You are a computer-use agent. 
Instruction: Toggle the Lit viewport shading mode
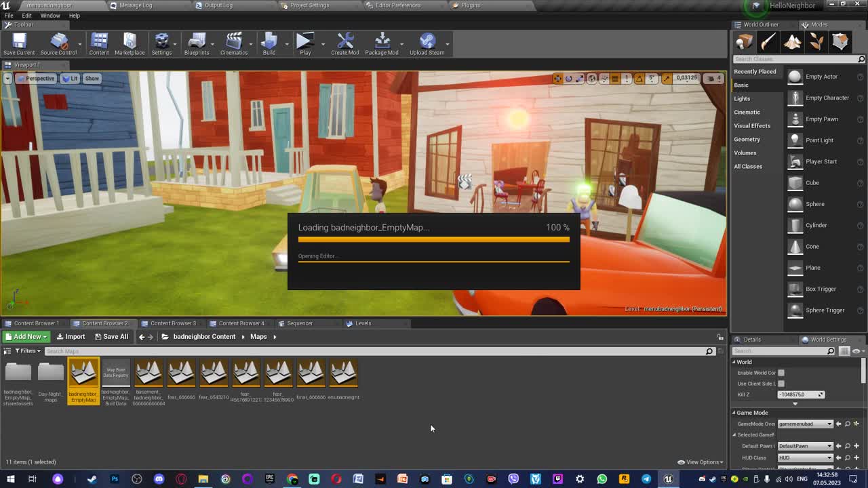pos(71,78)
